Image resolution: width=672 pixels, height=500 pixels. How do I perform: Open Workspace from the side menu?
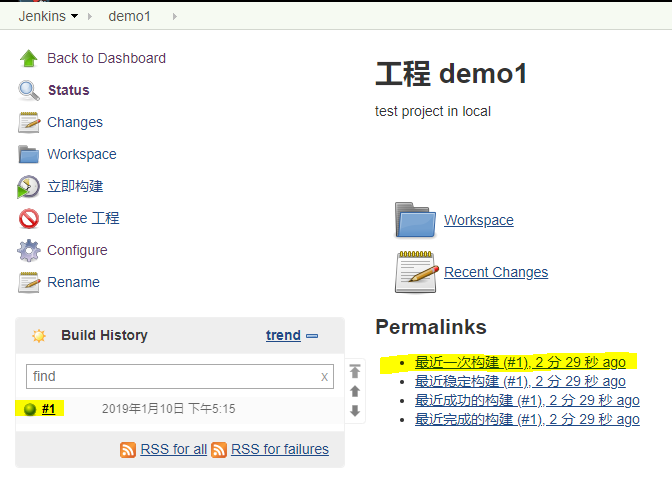82,154
